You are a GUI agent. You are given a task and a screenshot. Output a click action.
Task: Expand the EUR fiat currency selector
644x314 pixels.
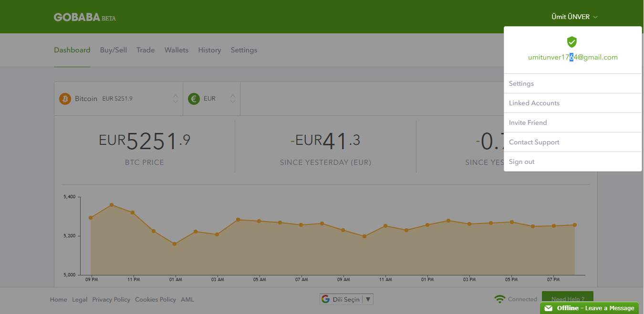(211, 99)
